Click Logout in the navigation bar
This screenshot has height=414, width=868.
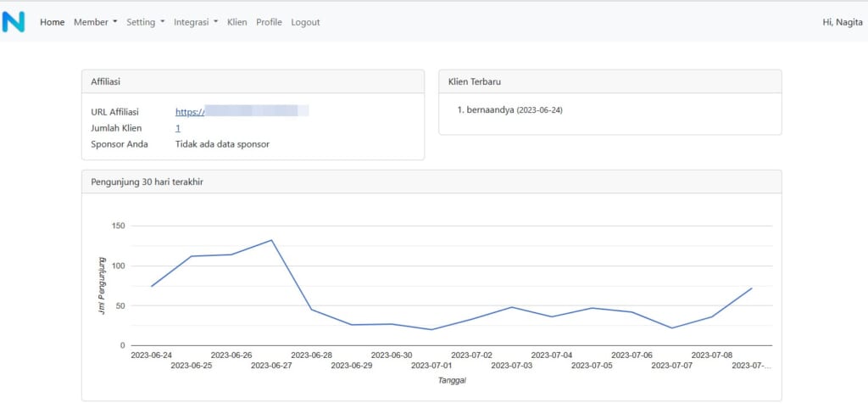(x=305, y=22)
